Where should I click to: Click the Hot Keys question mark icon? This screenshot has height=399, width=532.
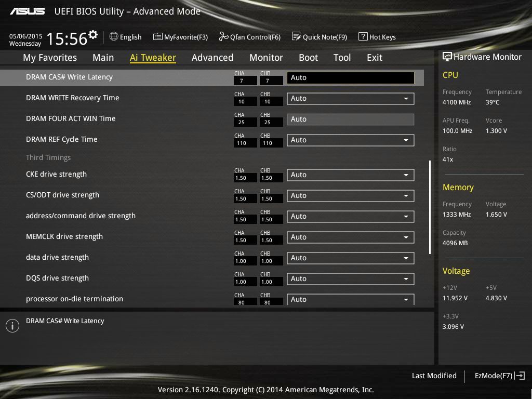coord(363,36)
